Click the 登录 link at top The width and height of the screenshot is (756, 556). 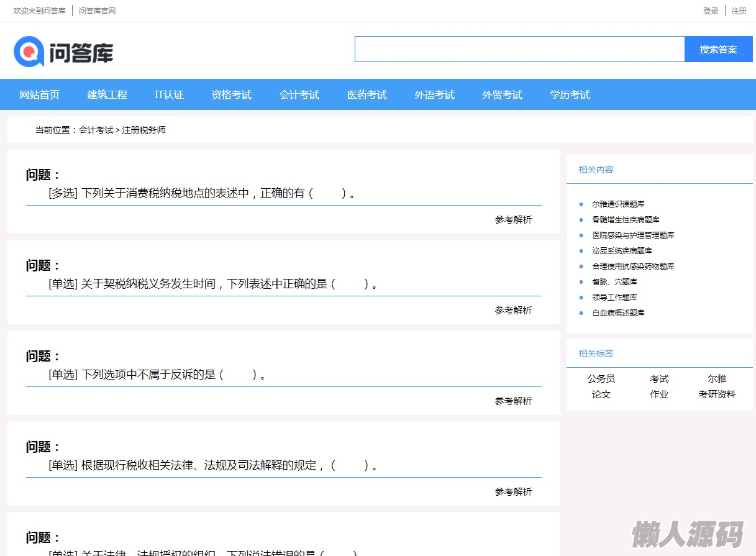(711, 11)
